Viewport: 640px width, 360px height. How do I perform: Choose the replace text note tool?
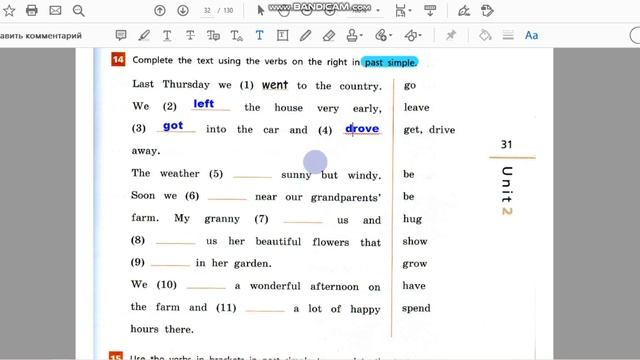213,36
